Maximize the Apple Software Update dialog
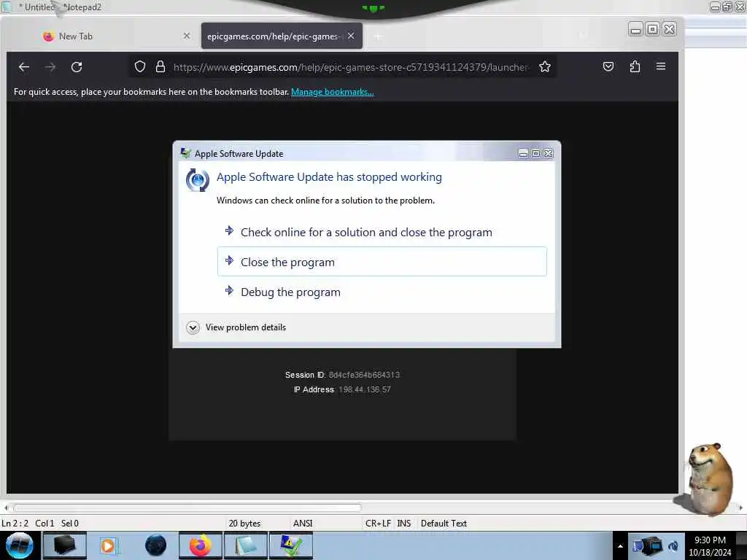747x560 pixels. tap(535, 153)
